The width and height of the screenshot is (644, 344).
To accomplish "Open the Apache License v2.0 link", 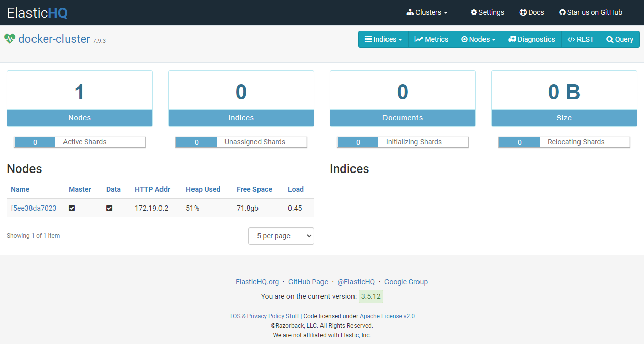I will 387,316.
